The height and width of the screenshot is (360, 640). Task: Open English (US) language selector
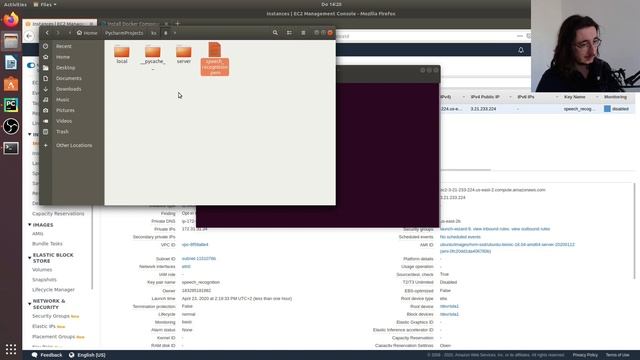click(87, 355)
